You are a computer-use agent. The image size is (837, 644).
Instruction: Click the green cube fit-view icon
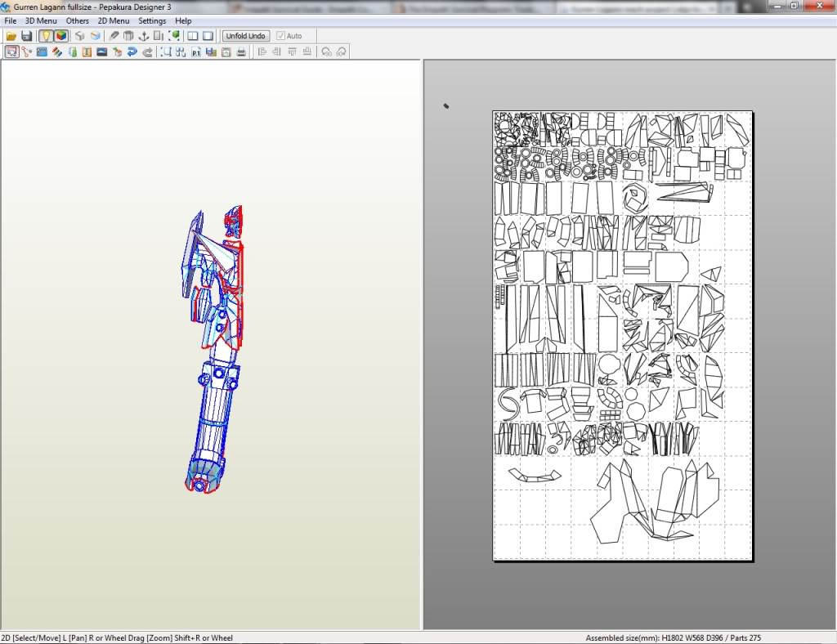pyautogui.click(x=174, y=36)
